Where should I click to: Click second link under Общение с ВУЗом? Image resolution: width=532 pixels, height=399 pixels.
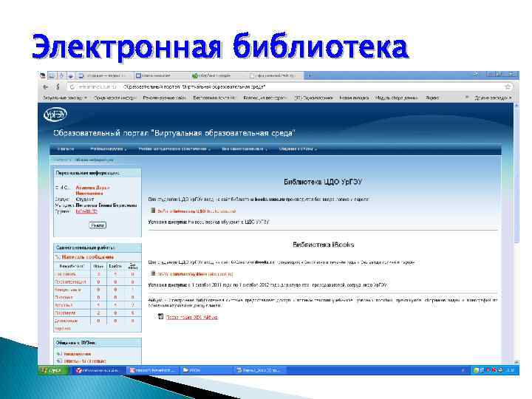[85, 361]
